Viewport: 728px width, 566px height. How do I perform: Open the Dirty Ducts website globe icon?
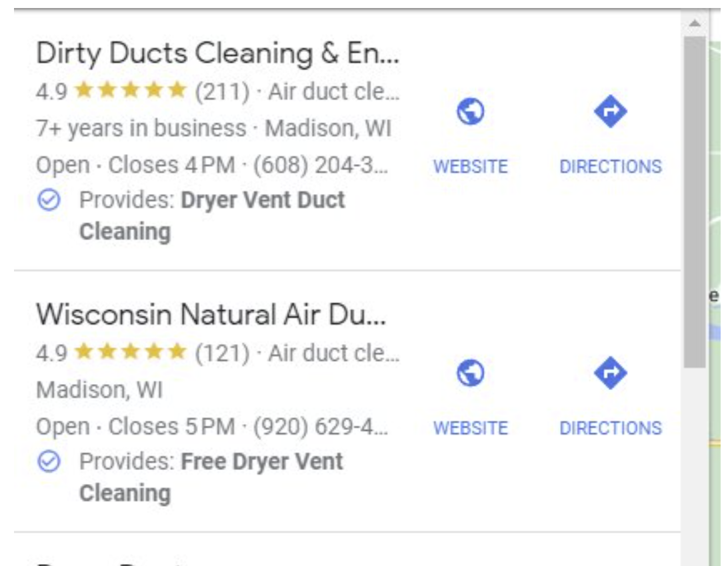(470, 112)
